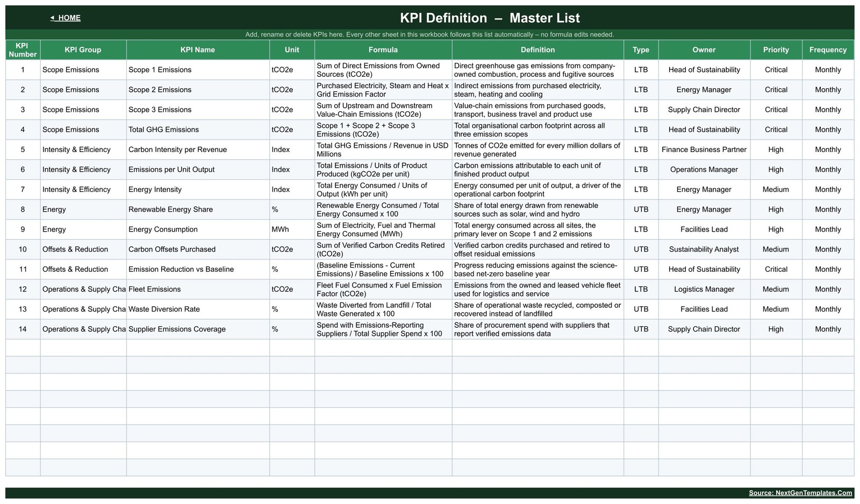Image resolution: width=860 pixels, height=504 pixels.
Task: Click Intensity & Efficiency group in row 5
Action: (x=83, y=149)
